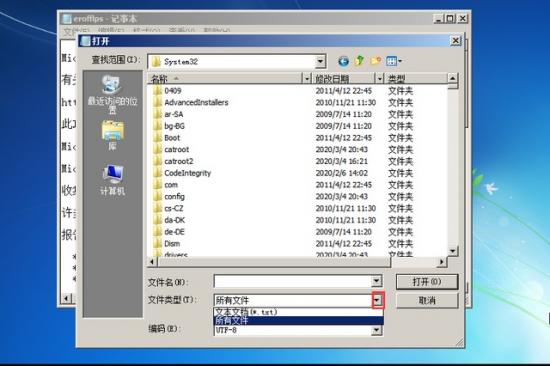Screen dimensions: 550x366
Task: Select the com folder icon
Action: point(157,185)
